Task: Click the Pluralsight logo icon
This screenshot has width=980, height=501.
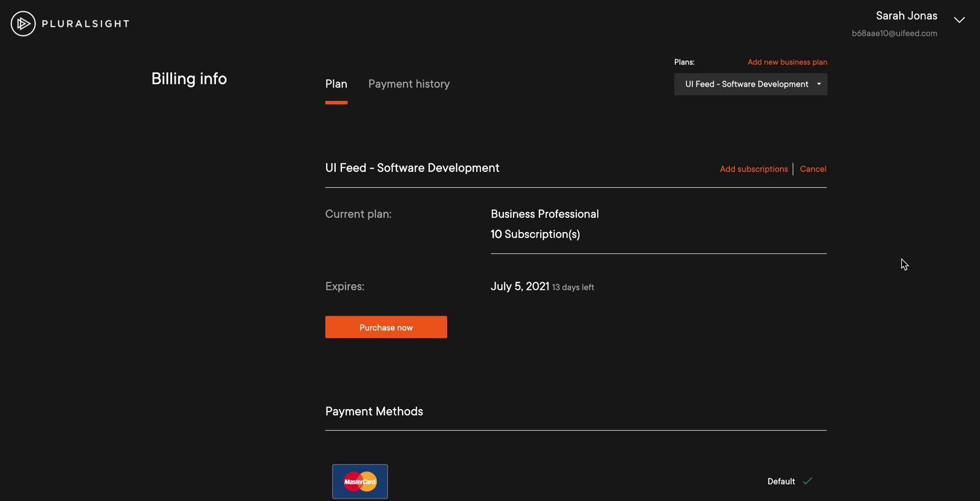Action: coord(23,23)
